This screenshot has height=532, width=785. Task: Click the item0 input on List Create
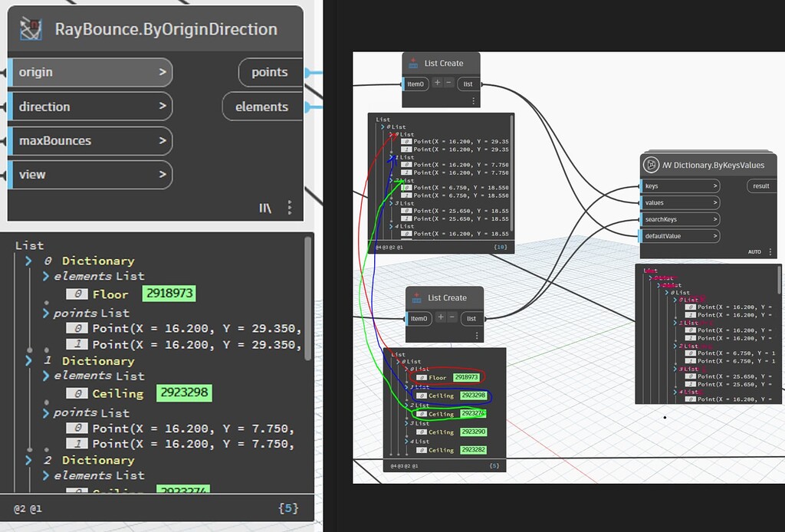pos(415,84)
